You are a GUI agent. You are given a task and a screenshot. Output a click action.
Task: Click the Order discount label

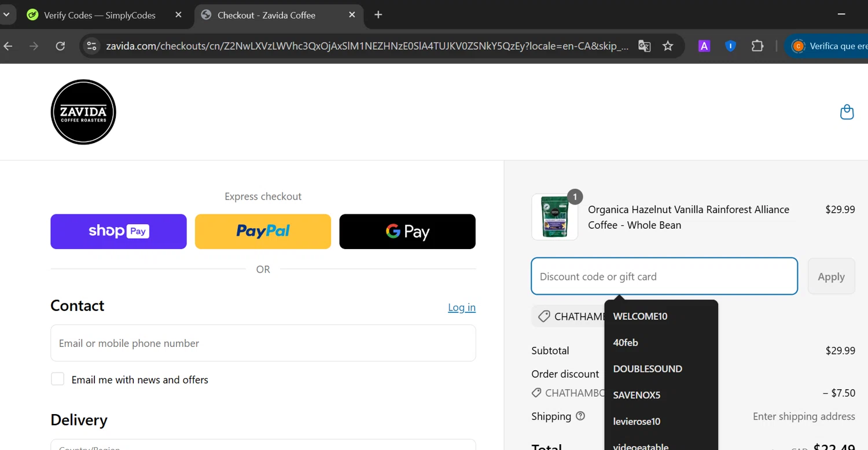click(565, 374)
